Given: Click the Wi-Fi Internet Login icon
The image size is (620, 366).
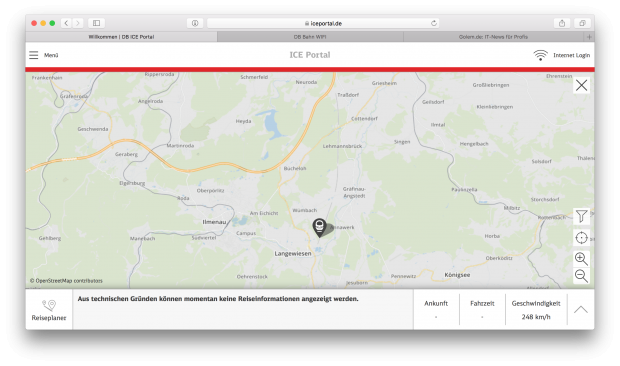Looking at the screenshot, I should coord(540,55).
